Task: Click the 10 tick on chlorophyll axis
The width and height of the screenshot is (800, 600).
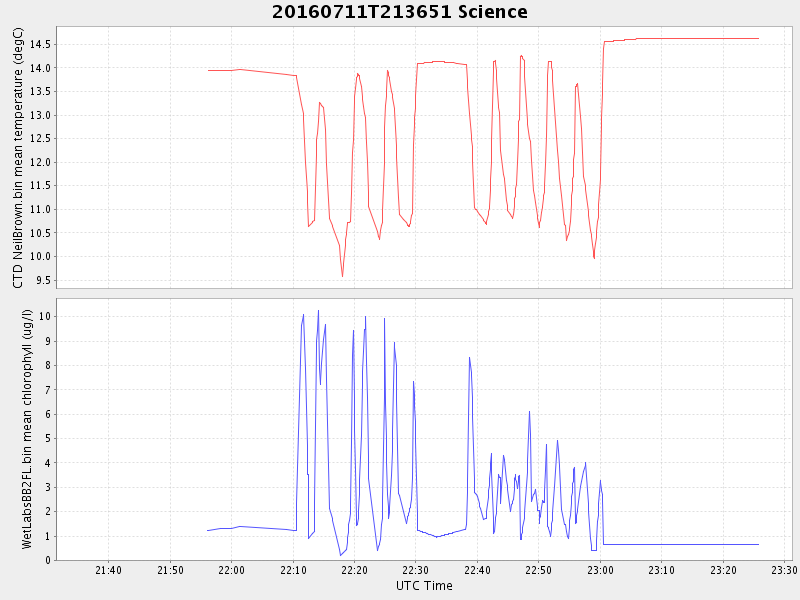Action: coord(44,317)
